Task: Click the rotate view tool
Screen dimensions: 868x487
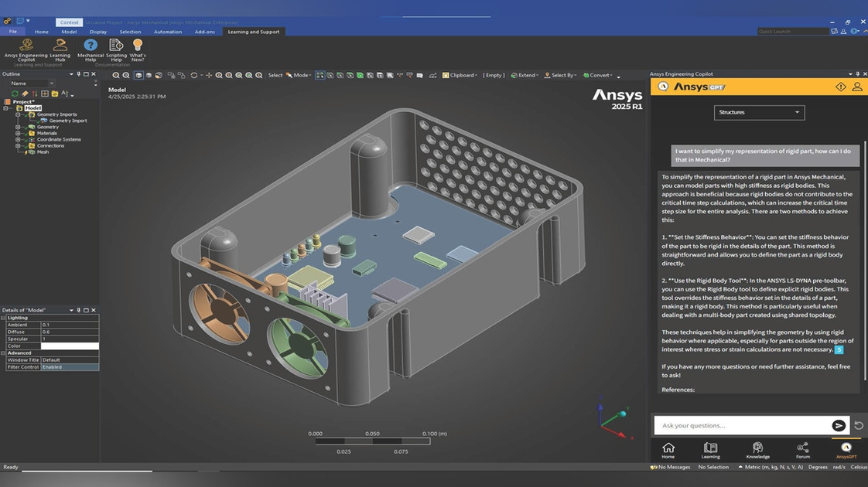Action: click(x=193, y=75)
